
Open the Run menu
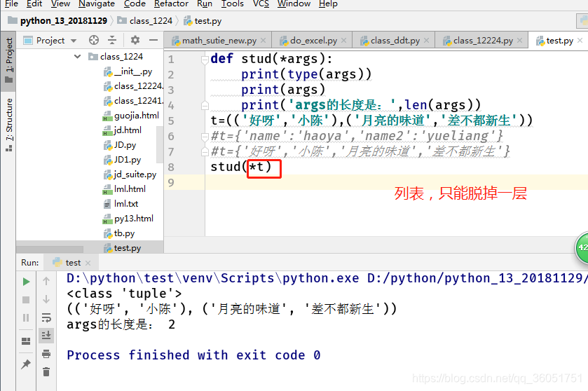pos(205,4)
